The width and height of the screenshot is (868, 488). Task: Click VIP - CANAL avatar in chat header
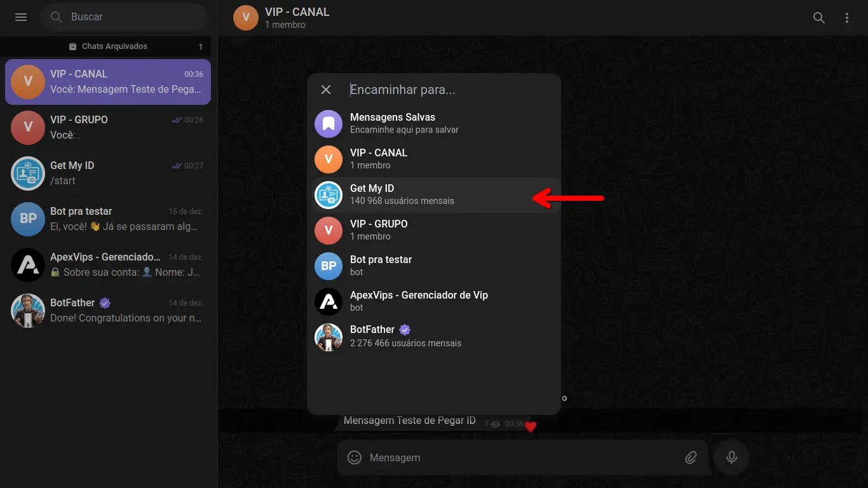(x=246, y=18)
